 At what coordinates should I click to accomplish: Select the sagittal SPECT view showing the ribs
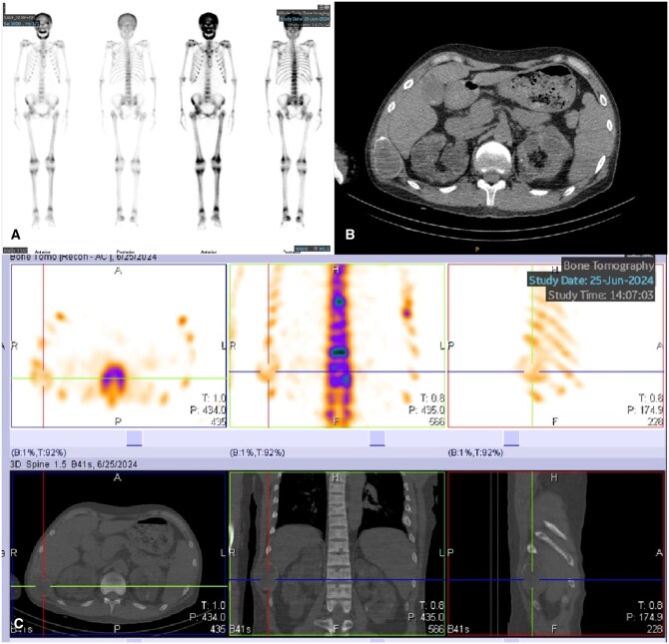(556, 345)
